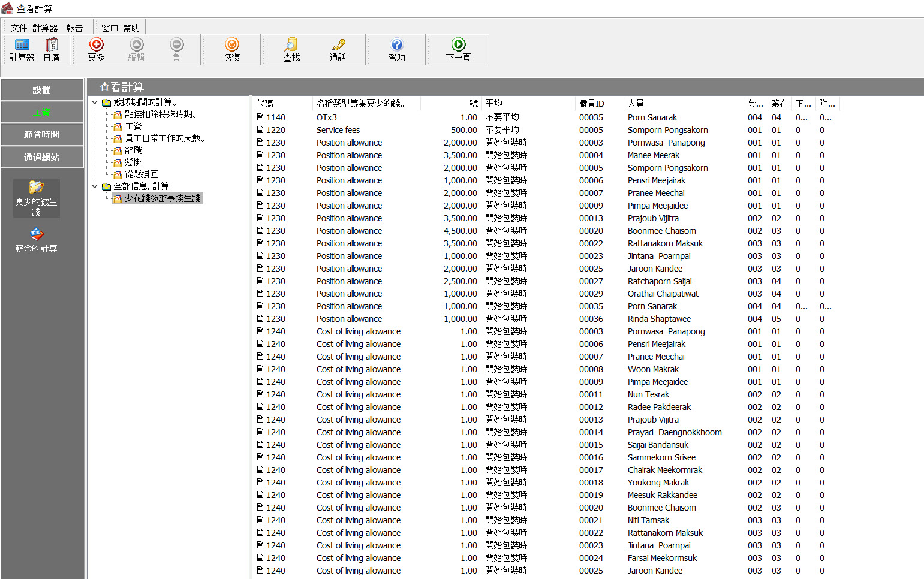Switch to the 工資 sidebar tab
Screen dimensions: 924x579
pos(42,112)
